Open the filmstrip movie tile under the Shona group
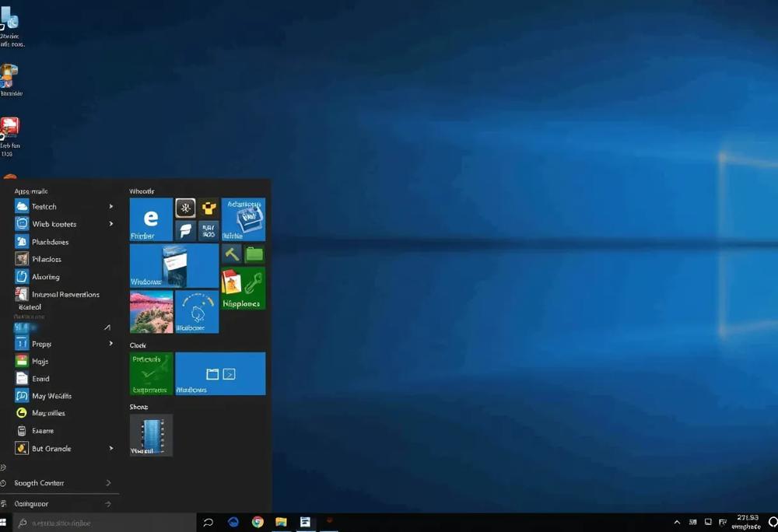 tap(150, 434)
